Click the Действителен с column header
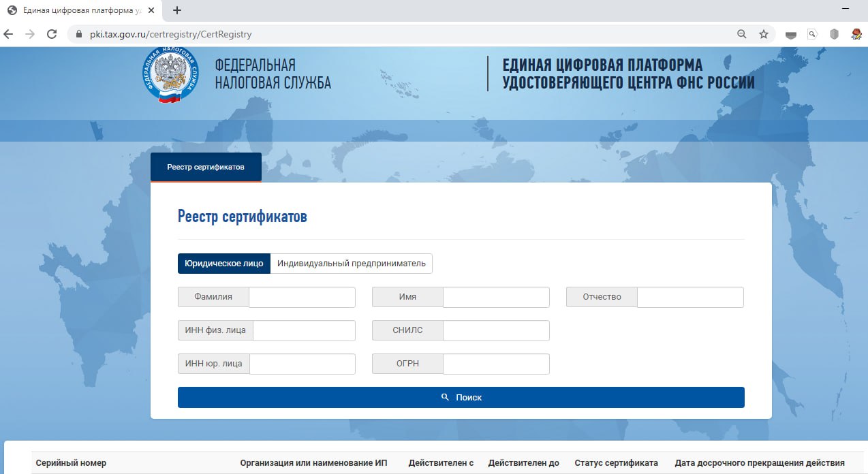 [x=441, y=463]
